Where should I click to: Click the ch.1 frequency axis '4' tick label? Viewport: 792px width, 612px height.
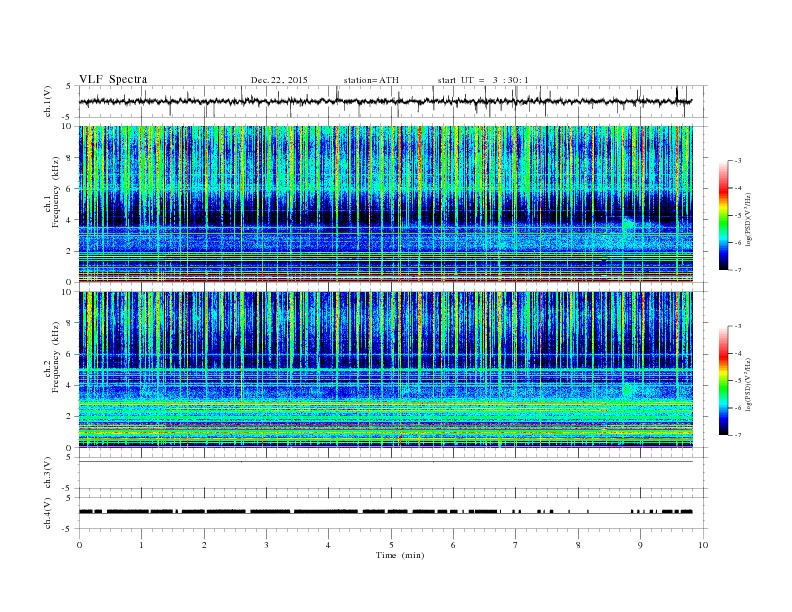tap(70, 220)
